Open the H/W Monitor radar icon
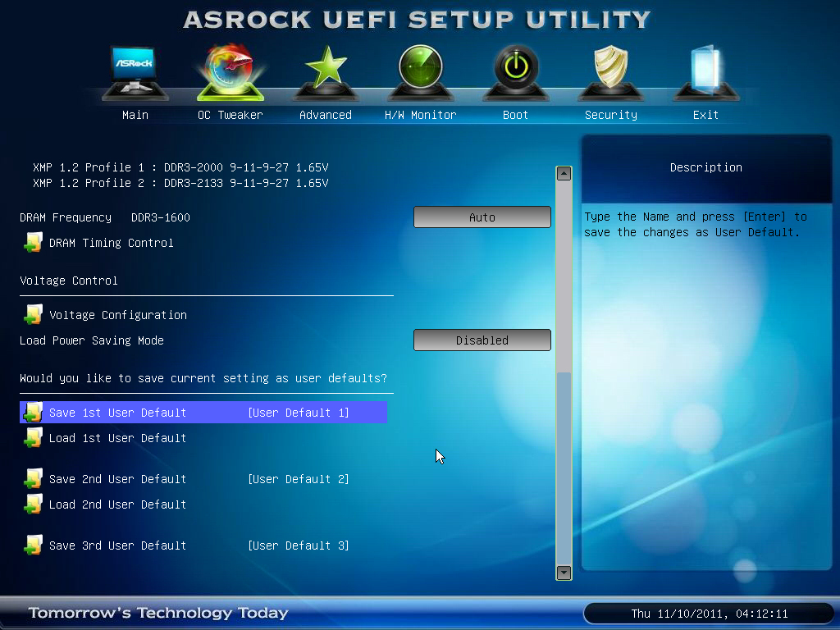 (421, 72)
